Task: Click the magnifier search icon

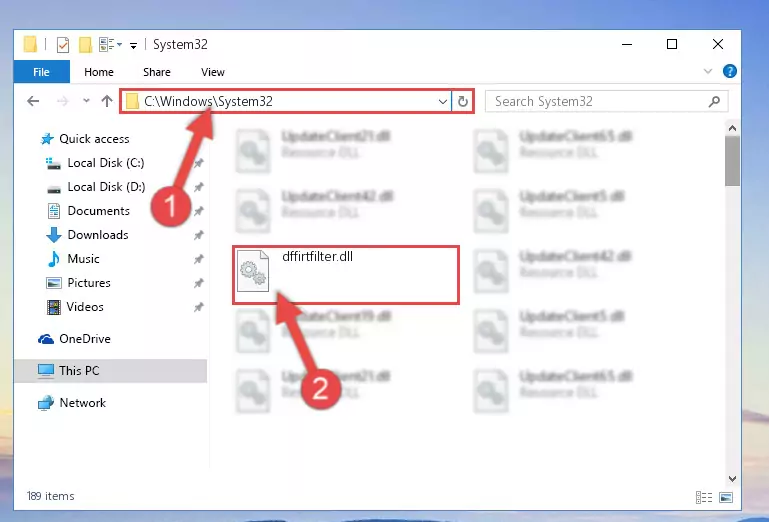Action: click(715, 102)
